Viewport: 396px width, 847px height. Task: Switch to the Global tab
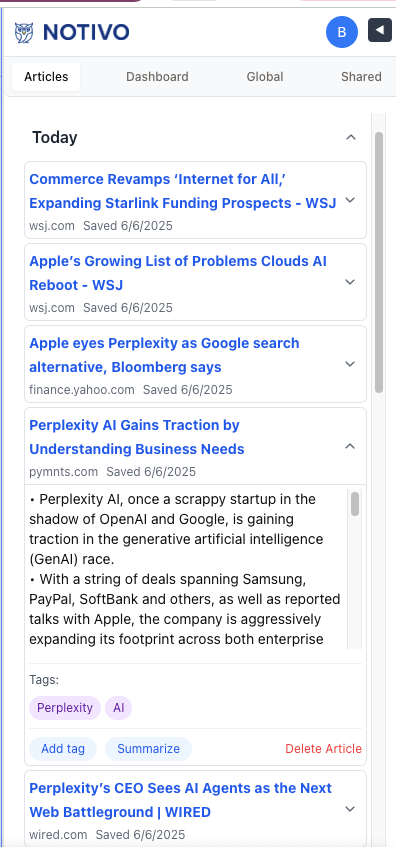(x=265, y=77)
